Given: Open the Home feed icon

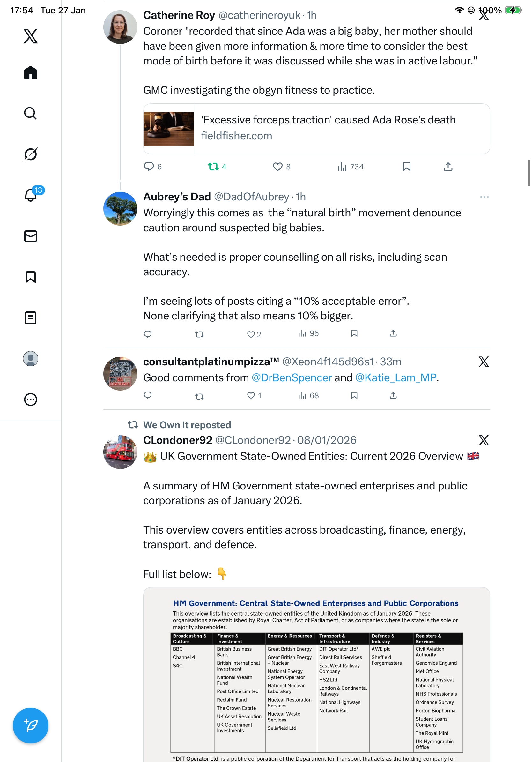Looking at the screenshot, I should [31, 72].
